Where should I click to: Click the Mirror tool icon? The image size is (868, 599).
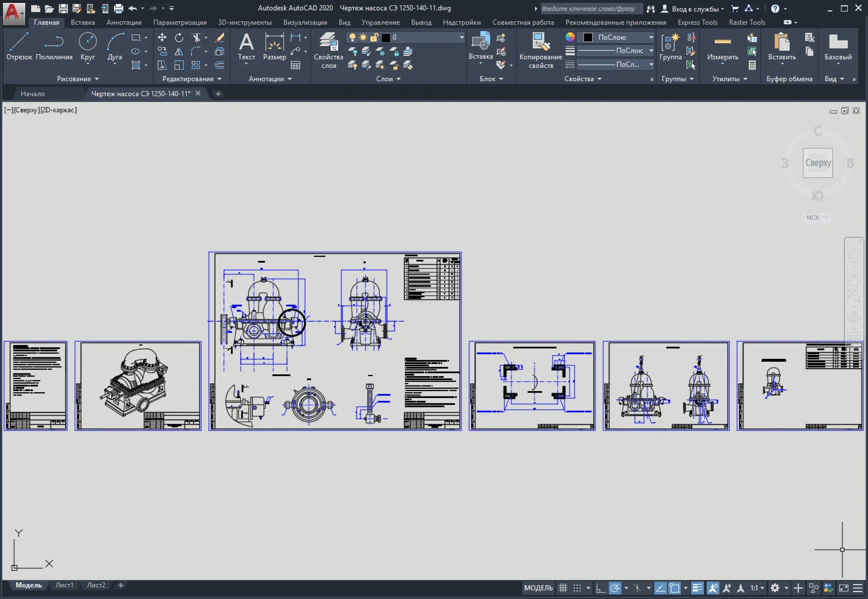click(x=179, y=51)
